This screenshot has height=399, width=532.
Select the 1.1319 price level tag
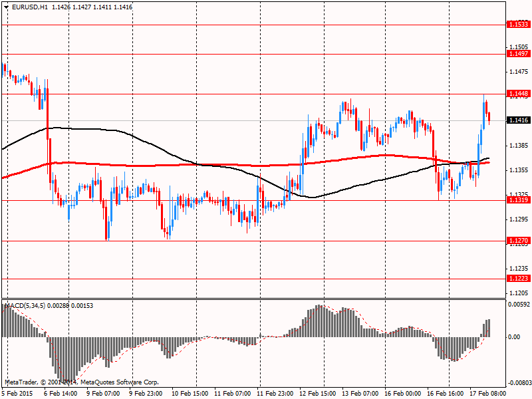pyautogui.click(x=518, y=200)
